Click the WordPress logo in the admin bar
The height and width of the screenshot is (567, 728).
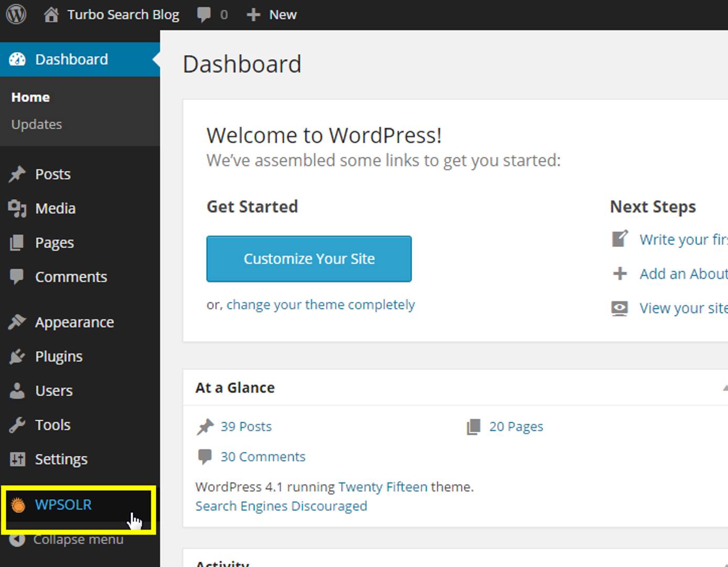16,14
